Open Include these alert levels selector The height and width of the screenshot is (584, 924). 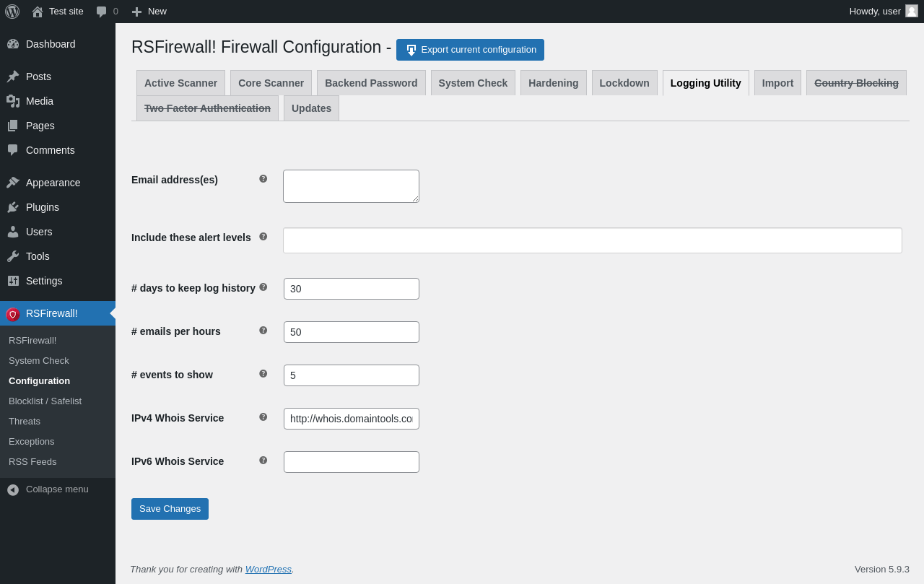click(593, 240)
